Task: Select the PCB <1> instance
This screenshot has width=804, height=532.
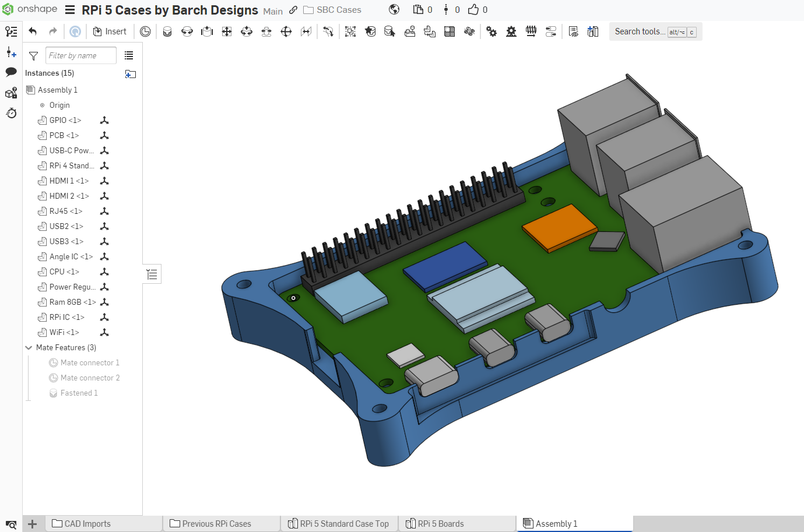Action: click(x=64, y=135)
